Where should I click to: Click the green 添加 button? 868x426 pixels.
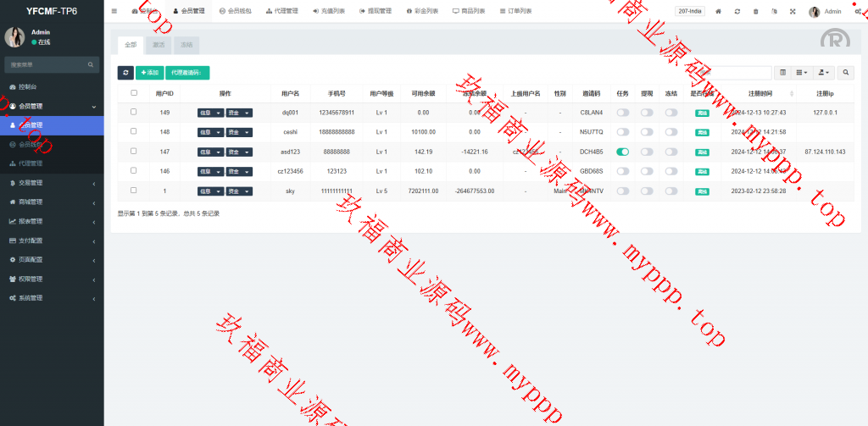[x=149, y=73]
